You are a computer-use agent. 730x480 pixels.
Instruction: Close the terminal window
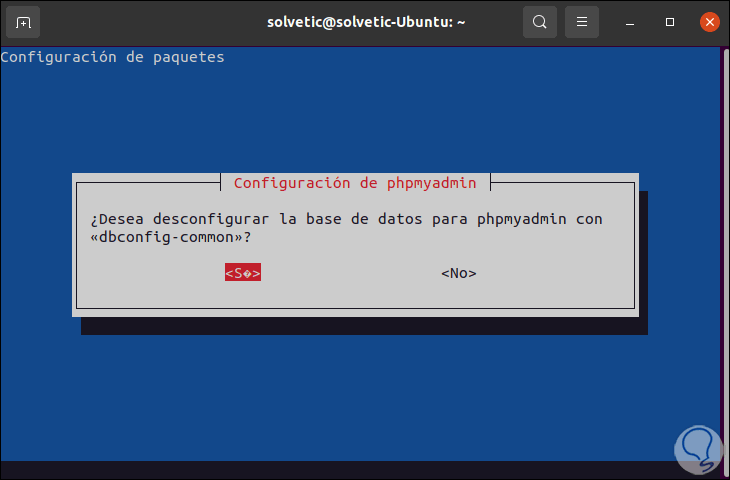[x=710, y=22]
